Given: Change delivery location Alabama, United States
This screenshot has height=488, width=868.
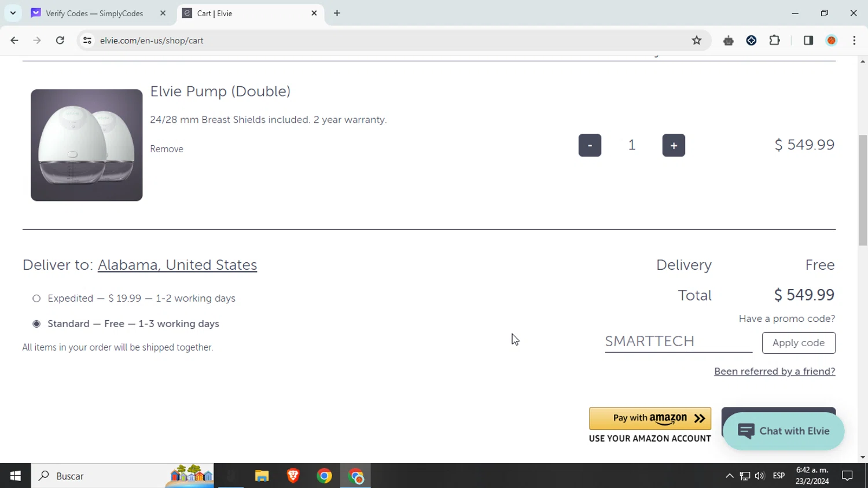Looking at the screenshot, I should (178, 265).
